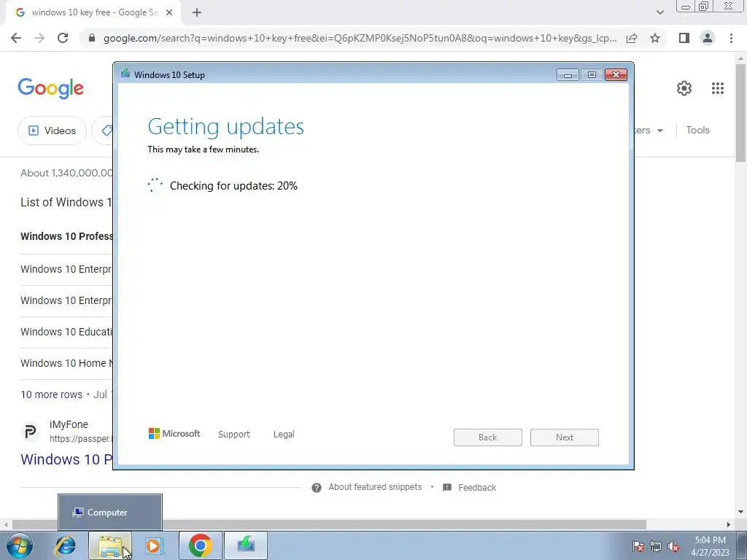Click Support link in Windows 10 Setup
The width and height of the screenshot is (747, 560).
pyautogui.click(x=234, y=435)
